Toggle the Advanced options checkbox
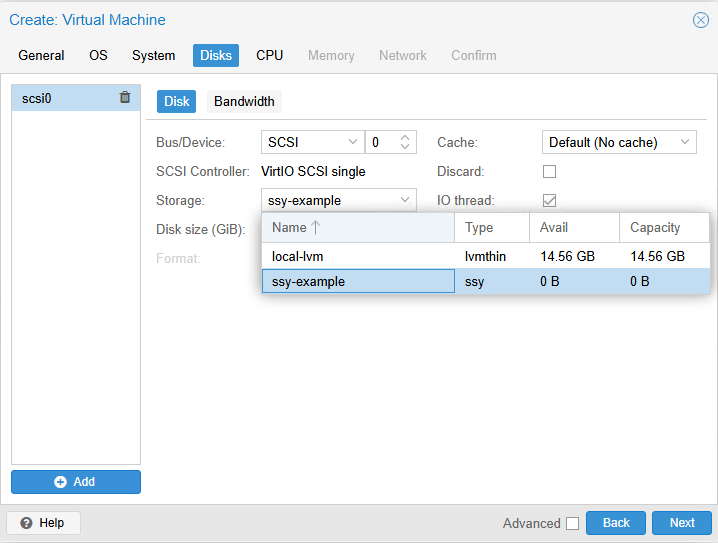This screenshot has width=718, height=543. pyautogui.click(x=572, y=523)
